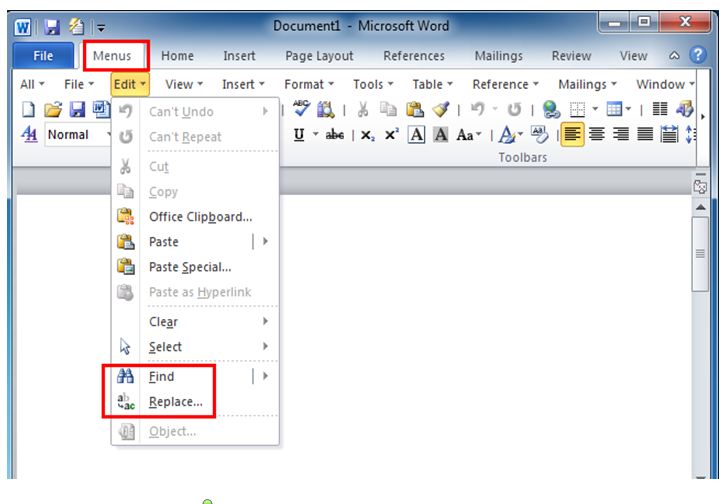Click the scissors Cut icon in toolbar
Viewport: 728px width, 504px height.
(x=362, y=111)
